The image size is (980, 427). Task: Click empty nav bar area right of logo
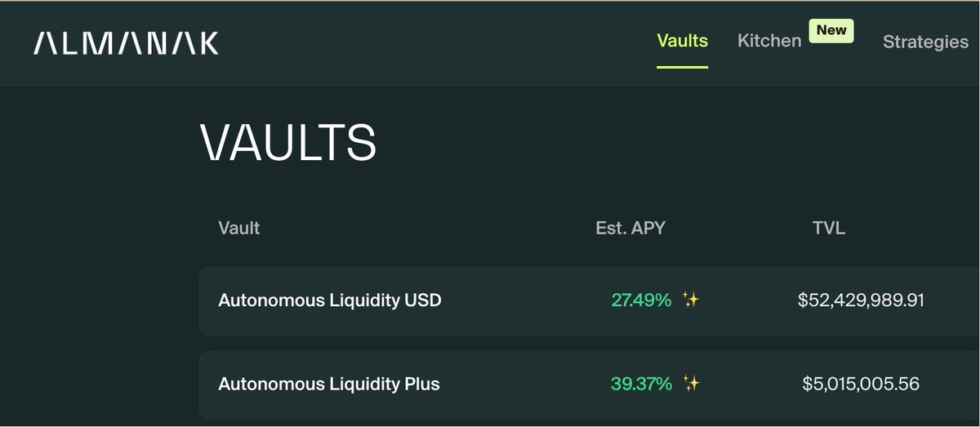coord(433,43)
